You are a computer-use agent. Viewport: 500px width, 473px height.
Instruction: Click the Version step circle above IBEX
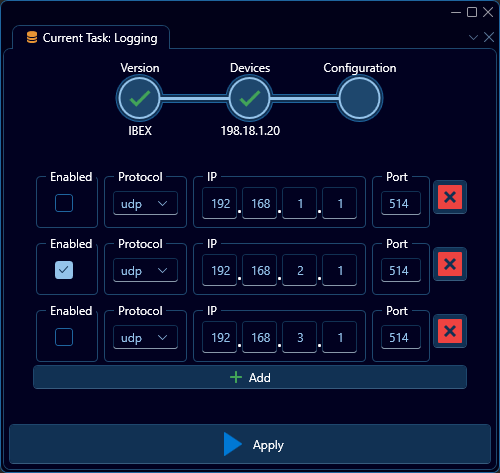tap(140, 98)
